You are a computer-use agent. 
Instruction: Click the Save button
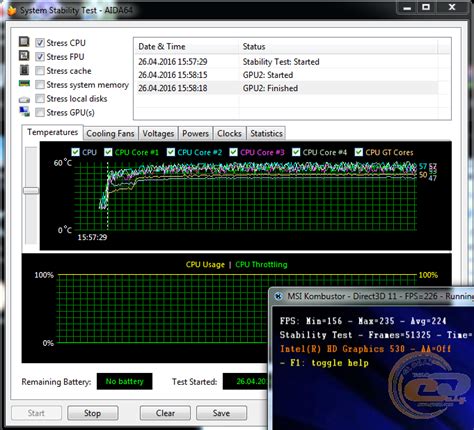221,413
